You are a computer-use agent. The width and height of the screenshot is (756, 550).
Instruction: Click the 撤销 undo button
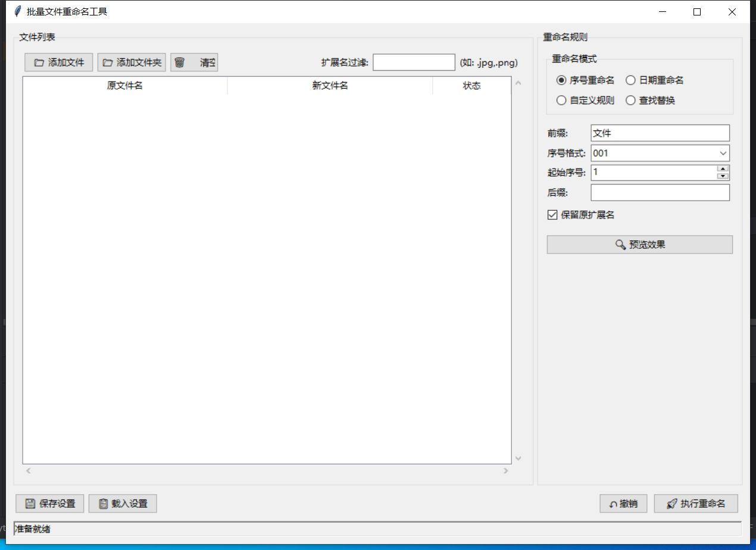click(623, 504)
